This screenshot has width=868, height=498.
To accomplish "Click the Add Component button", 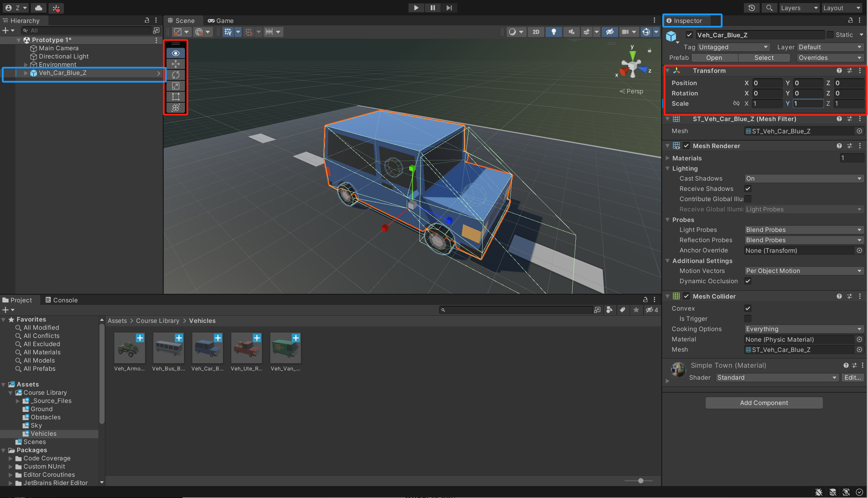I will [x=764, y=403].
